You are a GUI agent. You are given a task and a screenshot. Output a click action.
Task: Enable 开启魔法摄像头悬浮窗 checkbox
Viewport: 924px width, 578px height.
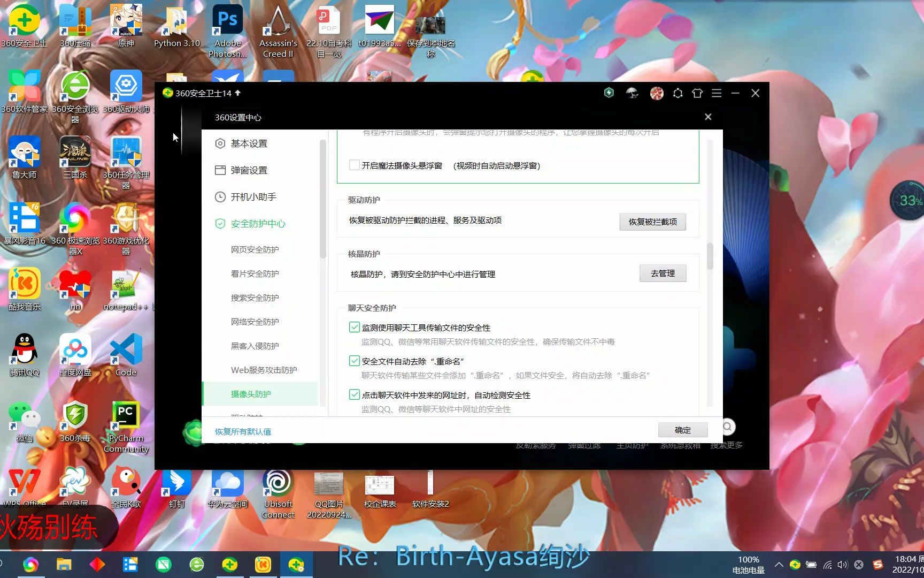tap(354, 165)
